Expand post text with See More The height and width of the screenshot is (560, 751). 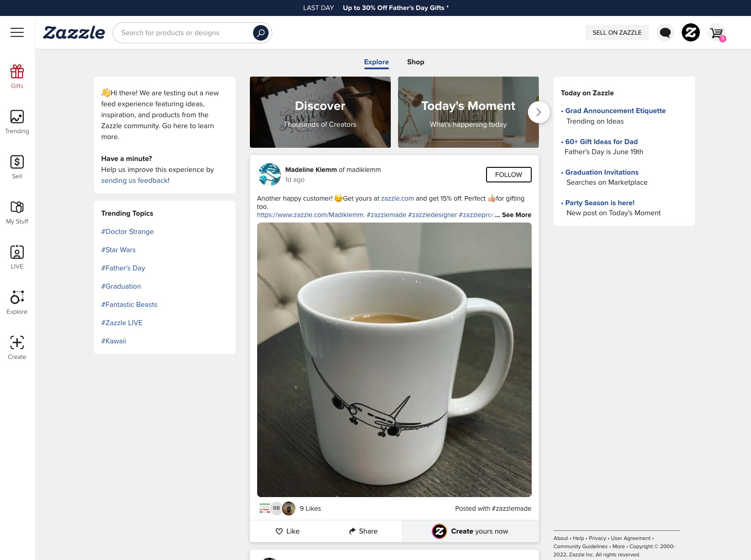(x=517, y=215)
